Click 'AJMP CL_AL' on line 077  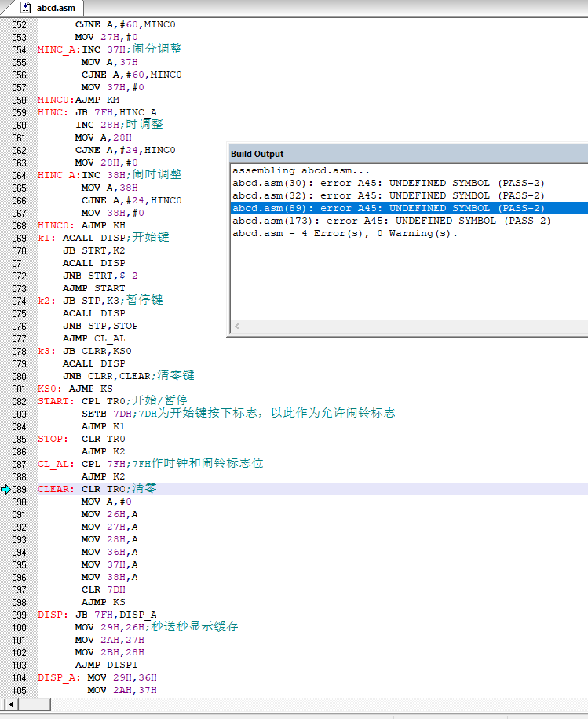point(93,338)
